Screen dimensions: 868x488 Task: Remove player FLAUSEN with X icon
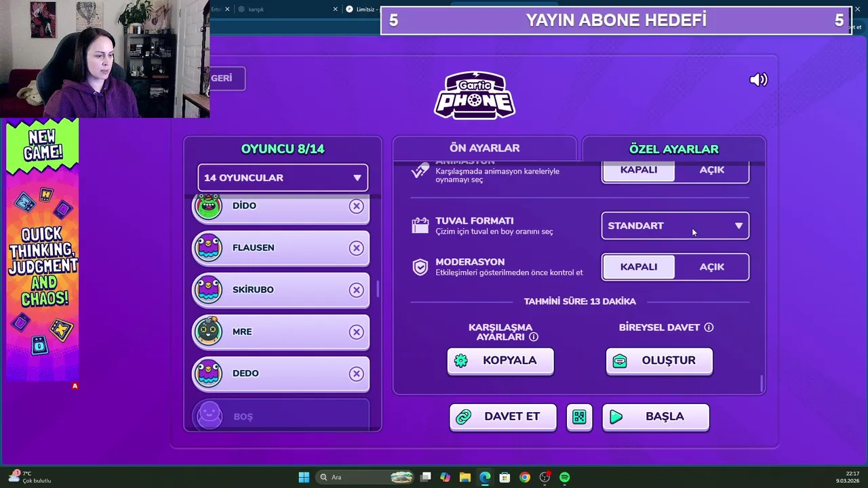coord(356,248)
